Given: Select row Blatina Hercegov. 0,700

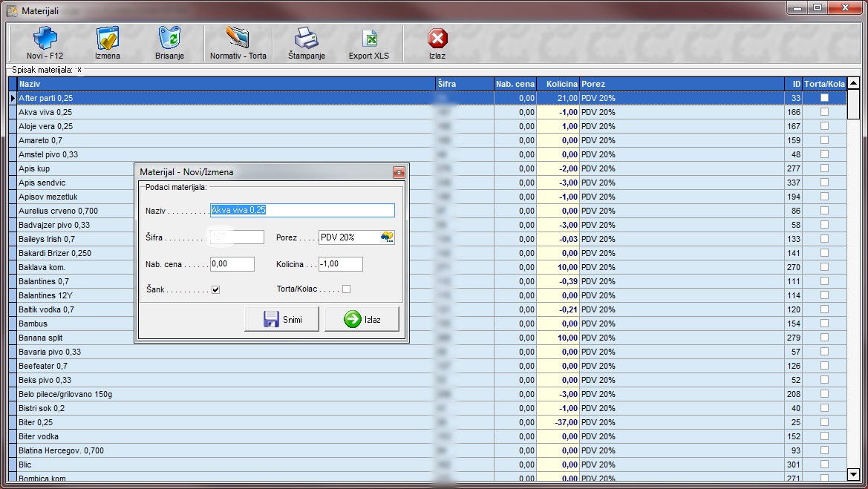Looking at the screenshot, I should click(428, 450).
